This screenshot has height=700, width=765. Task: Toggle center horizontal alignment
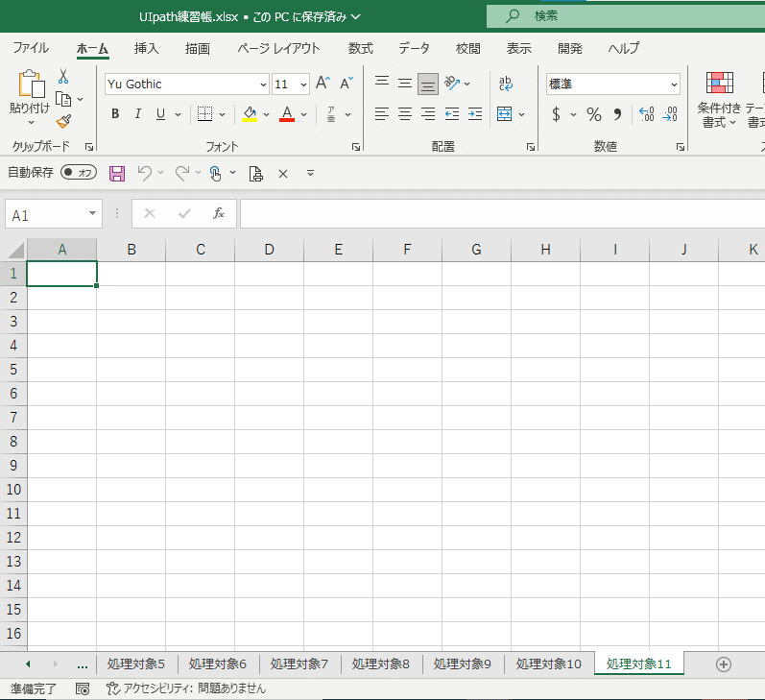click(x=405, y=114)
